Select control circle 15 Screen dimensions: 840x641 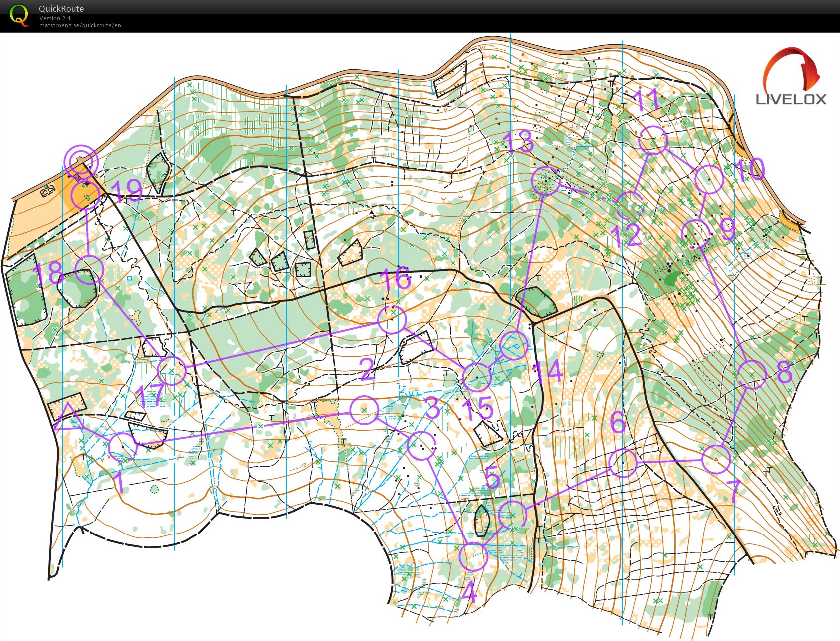pyautogui.click(x=477, y=377)
